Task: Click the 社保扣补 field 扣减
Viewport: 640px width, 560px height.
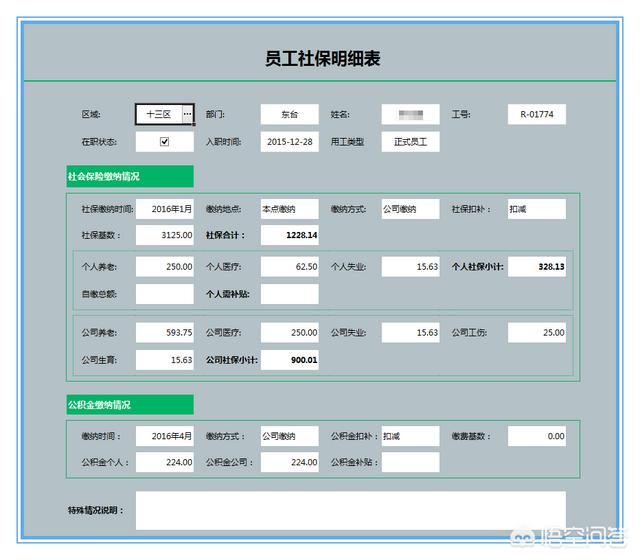Action: pyautogui.click(x=537, y=209)
